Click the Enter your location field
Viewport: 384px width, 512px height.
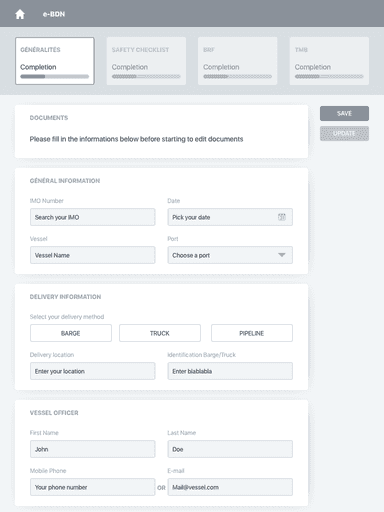click(x=93, y=371)
